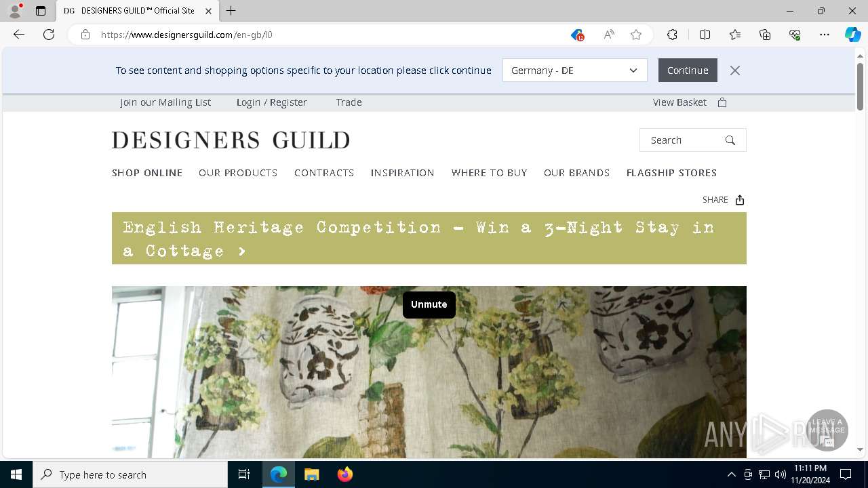Click the Continue button
868x488 pixels.
point(688,70)
